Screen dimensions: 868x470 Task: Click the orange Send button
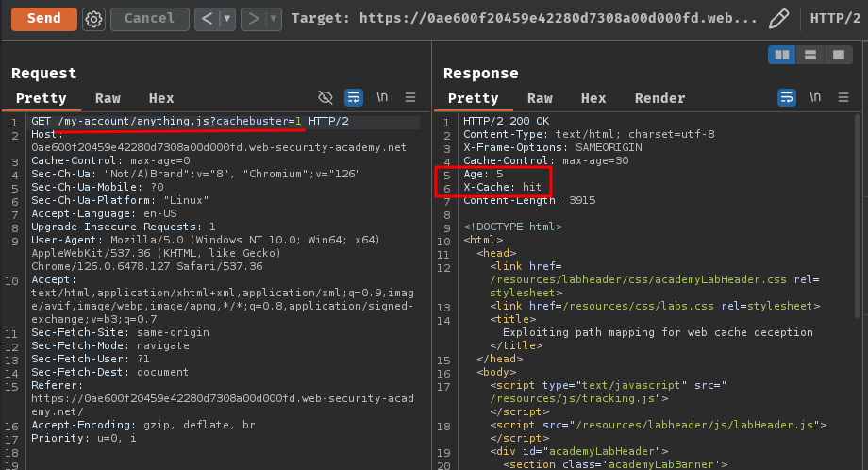point(43,18)
